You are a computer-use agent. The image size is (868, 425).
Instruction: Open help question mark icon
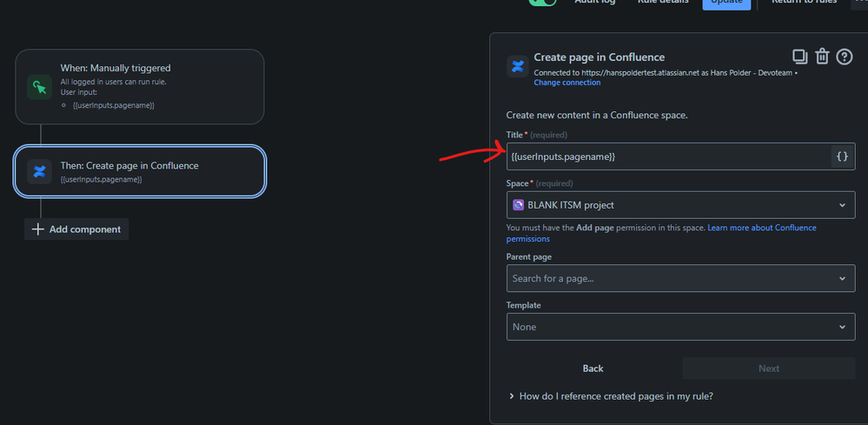point(845,56)
